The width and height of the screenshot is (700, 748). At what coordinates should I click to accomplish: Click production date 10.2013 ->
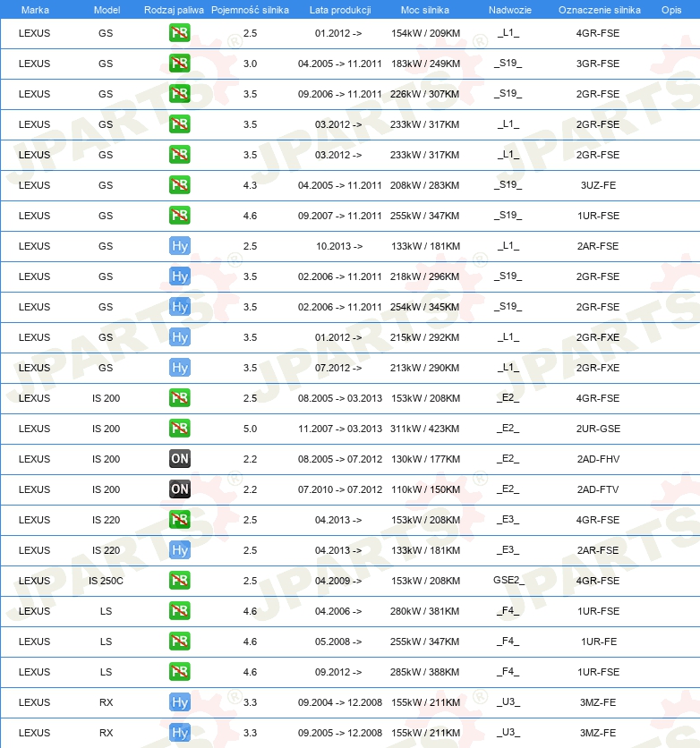point(338,246)
